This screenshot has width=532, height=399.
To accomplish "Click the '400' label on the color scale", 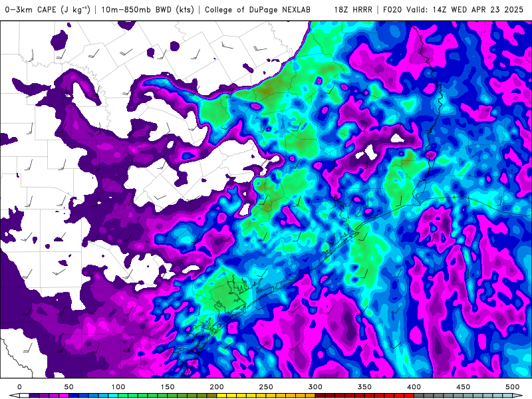I will [414, 387].
